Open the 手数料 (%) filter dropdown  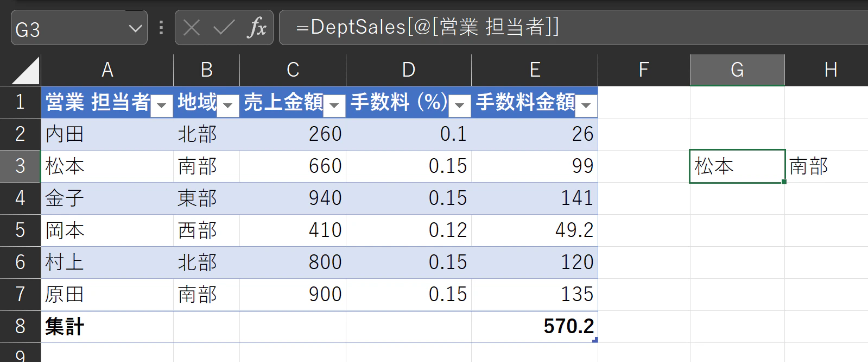(x=460, y=105)
